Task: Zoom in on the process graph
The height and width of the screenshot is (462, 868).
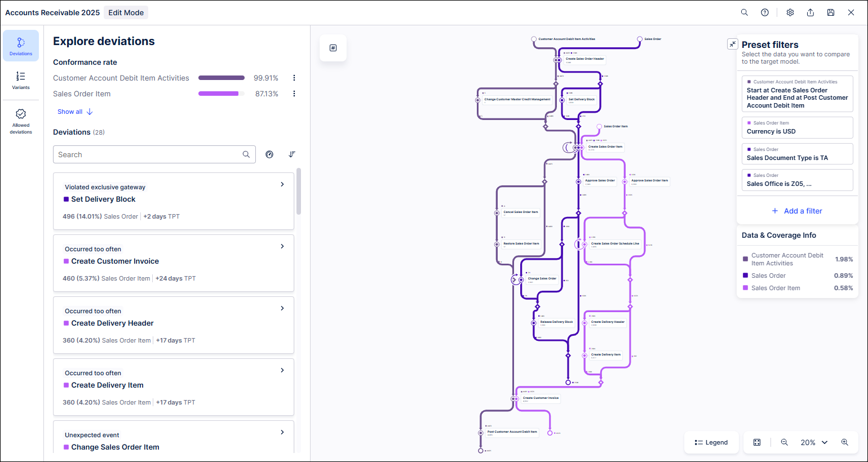Action: [844, 442]
